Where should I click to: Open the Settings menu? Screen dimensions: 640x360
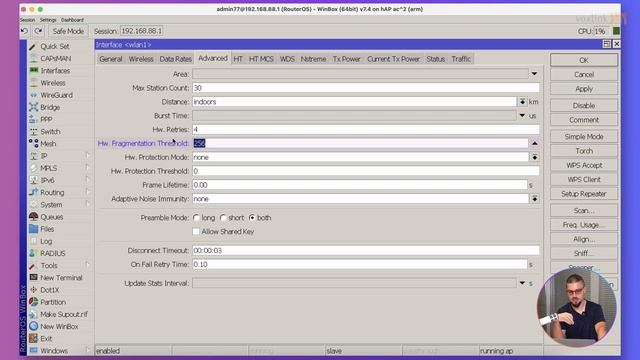tap(48, 20)
